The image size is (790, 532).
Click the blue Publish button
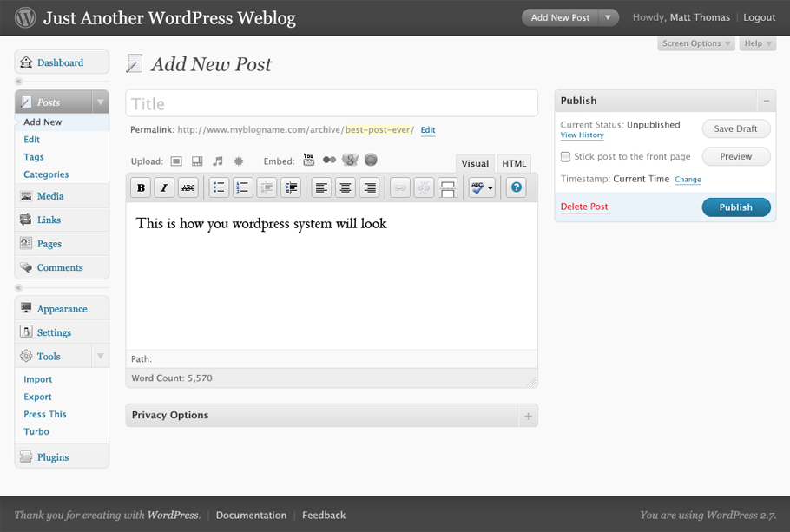[736, 207]
